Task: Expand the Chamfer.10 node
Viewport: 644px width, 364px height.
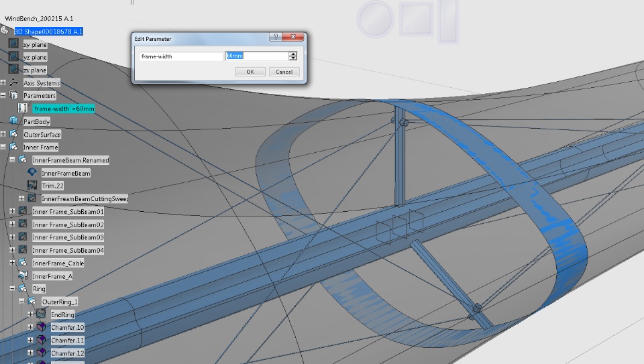Action: (30, 327)
